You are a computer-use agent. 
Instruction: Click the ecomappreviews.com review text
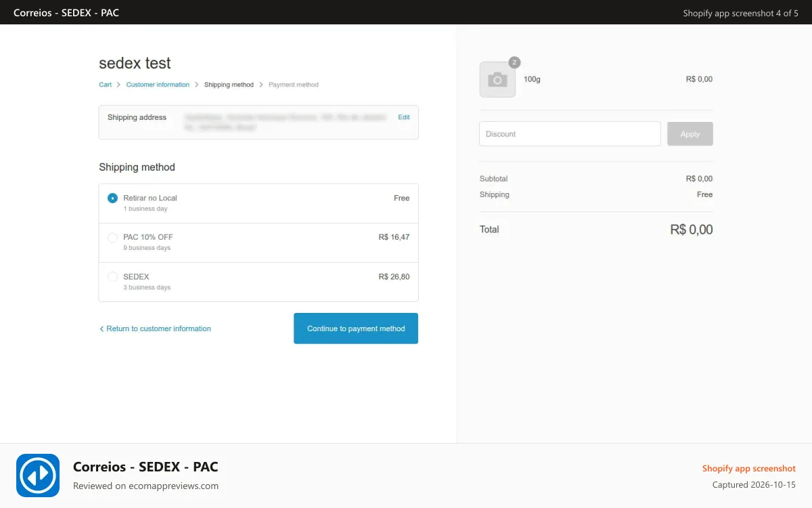click(x=145, y=486)
